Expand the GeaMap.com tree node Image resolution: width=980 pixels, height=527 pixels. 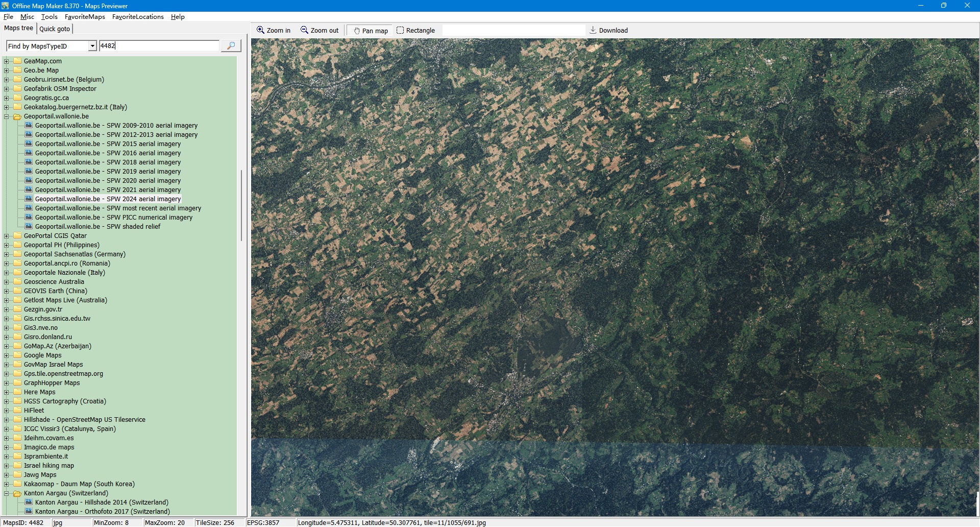pos(7,61)
